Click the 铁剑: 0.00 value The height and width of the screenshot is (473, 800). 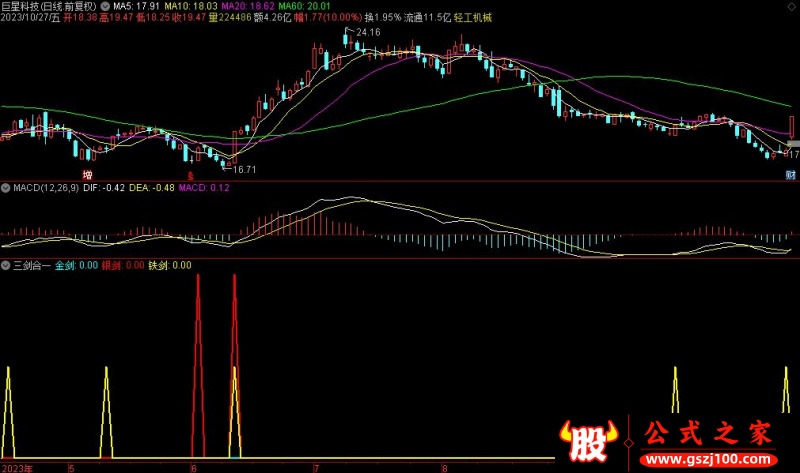pyautogui.click(x=170, y=265)
